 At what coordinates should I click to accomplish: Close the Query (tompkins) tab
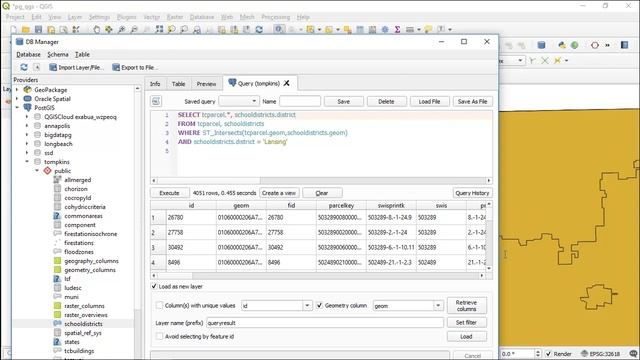pyautogui.click(x=287, y=83)
